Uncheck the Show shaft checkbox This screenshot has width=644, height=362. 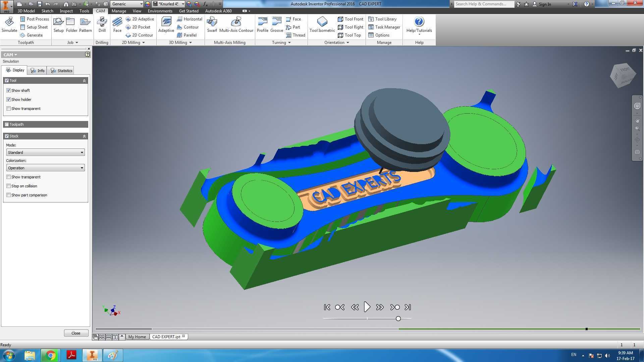pos(9,90)
